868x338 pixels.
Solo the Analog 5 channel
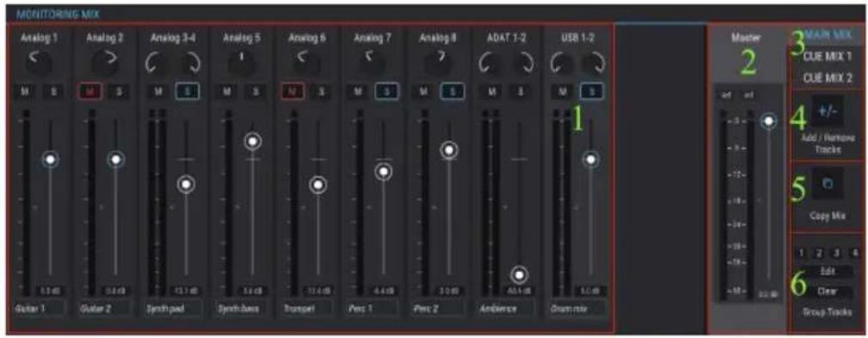pyautogui.click(x=255, y=91)
